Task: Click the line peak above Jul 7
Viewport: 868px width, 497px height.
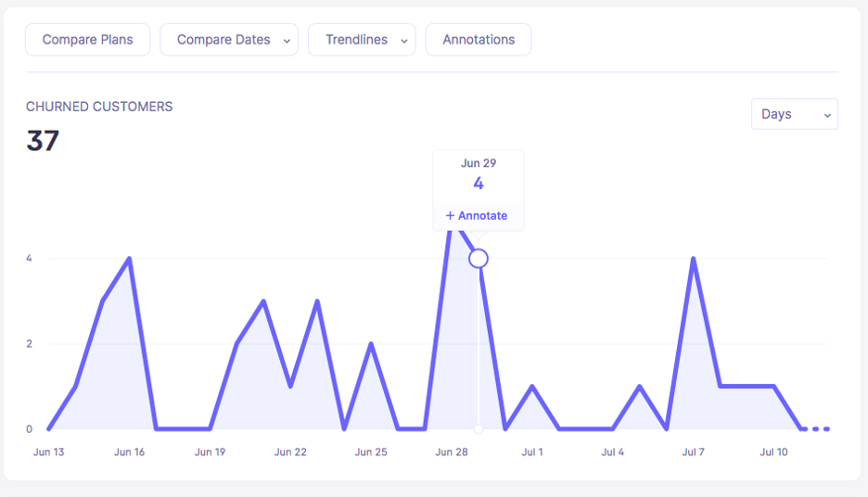Action: 694,259
